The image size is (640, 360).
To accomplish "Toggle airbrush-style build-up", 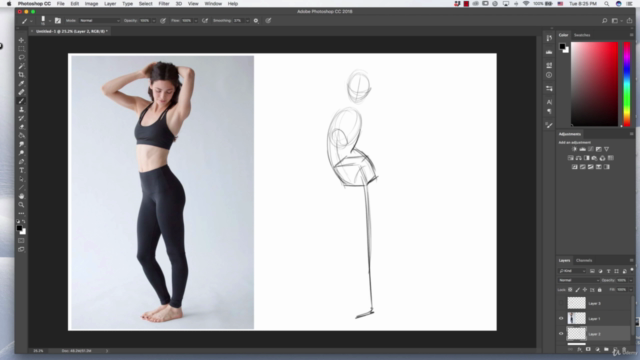I will tap(205, 20).
